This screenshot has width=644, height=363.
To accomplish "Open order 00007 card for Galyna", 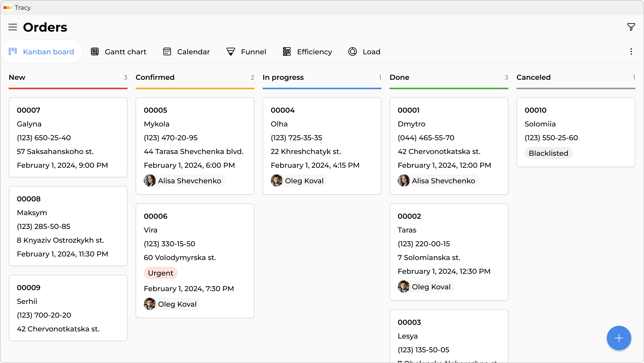I will click(x=68, y=137).
